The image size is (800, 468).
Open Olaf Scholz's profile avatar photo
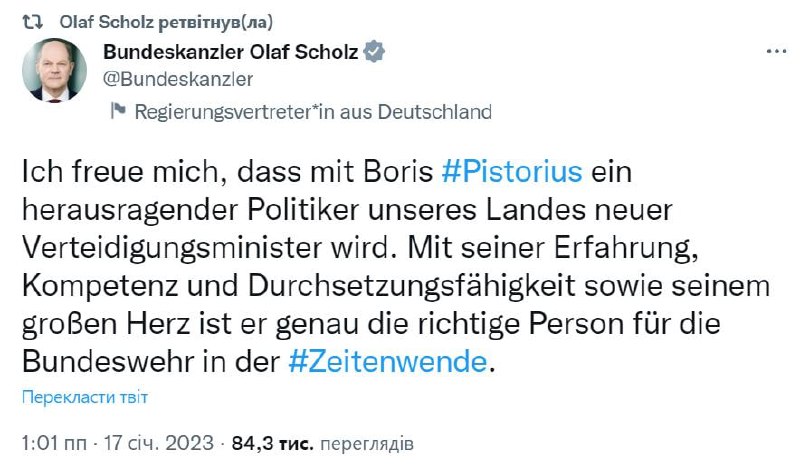[x=56, y=72]
